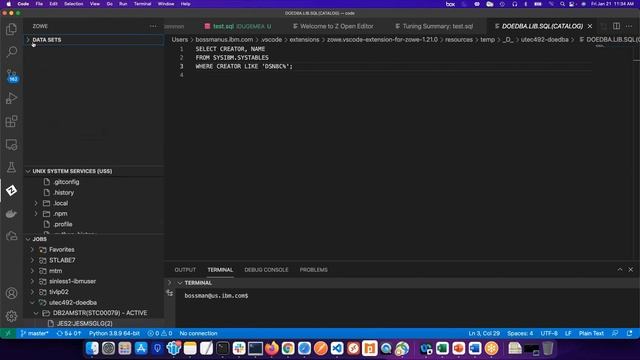Click the master branch in status bar
640x360 pixels.
[35, 333]
